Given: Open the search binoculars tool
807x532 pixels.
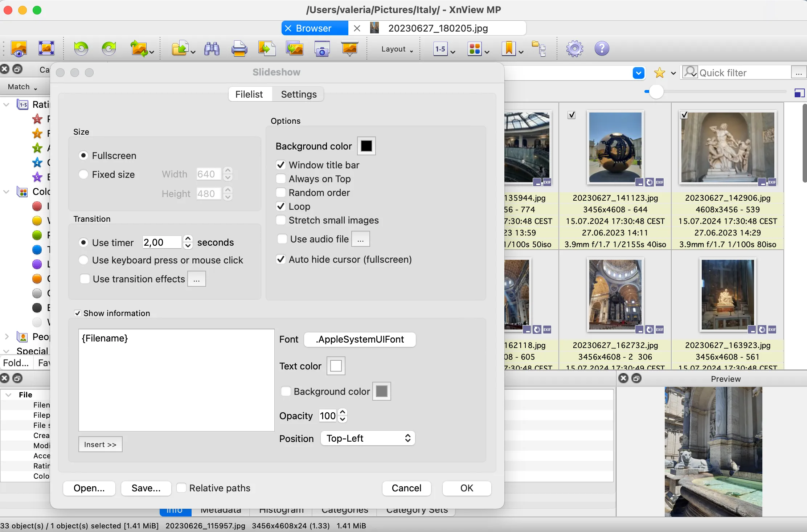Looking at the screenshot, I should [212, 48].
